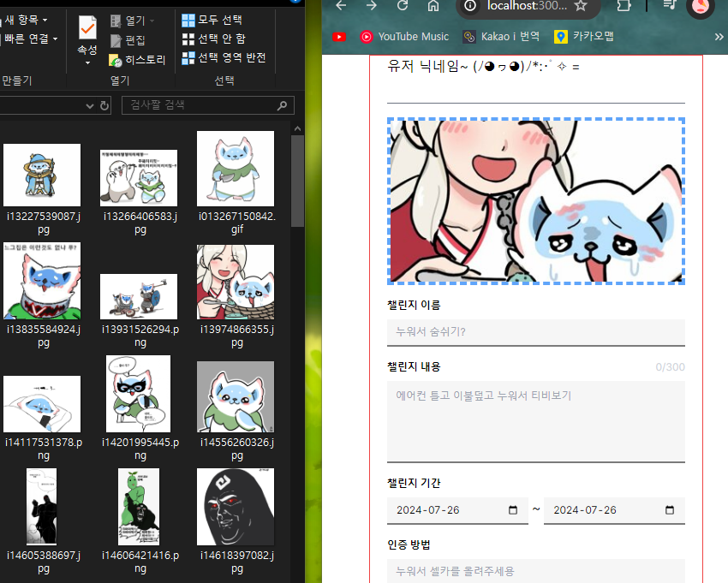This screenshot has width=728, height=583.
Task: Open the 카카오맵 bookmark
Action: click(x=584, y=37)
